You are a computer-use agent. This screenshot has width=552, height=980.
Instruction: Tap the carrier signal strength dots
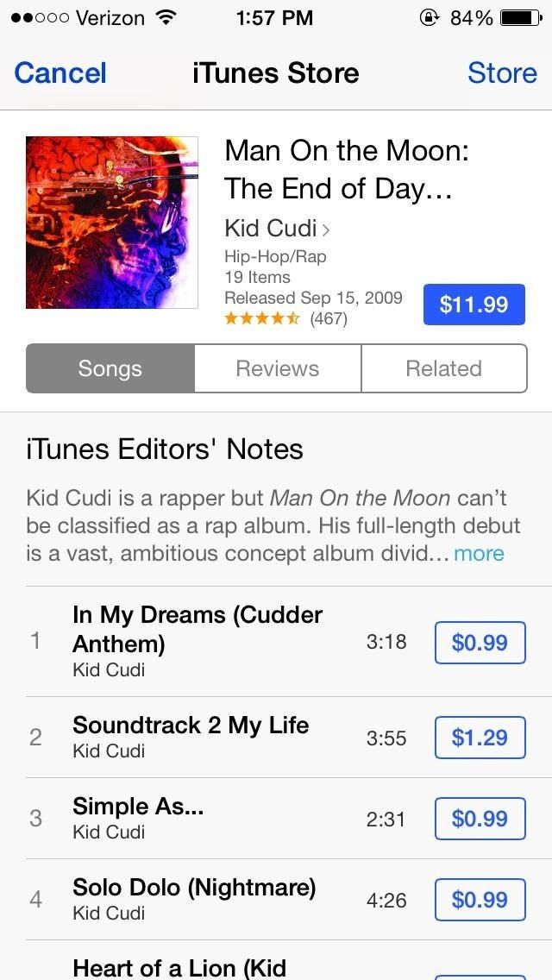click(x=39, y=18)
